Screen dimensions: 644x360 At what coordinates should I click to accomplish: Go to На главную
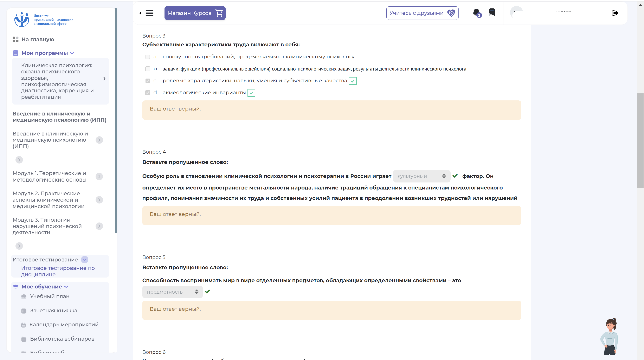coord(38,39)
